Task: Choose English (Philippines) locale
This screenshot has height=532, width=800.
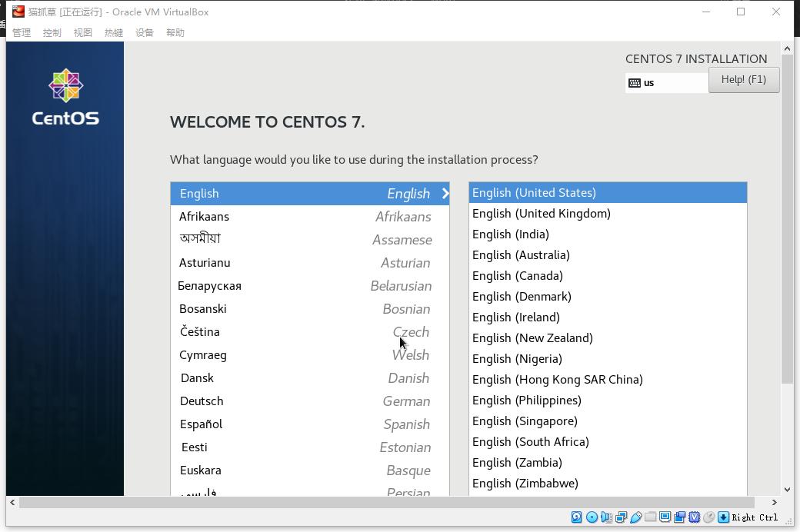Action: 608,401
